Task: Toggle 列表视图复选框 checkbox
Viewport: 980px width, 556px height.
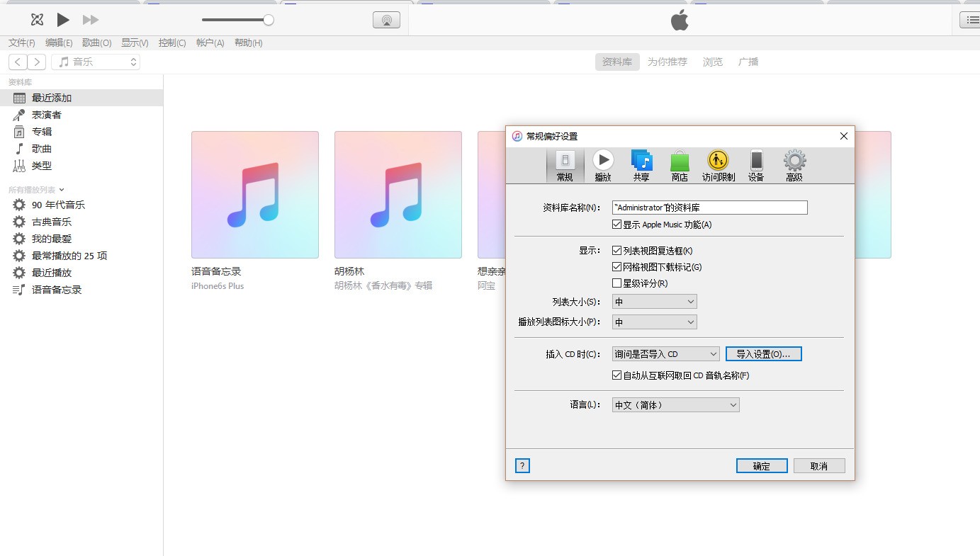Action: click(x=616, y=251)
